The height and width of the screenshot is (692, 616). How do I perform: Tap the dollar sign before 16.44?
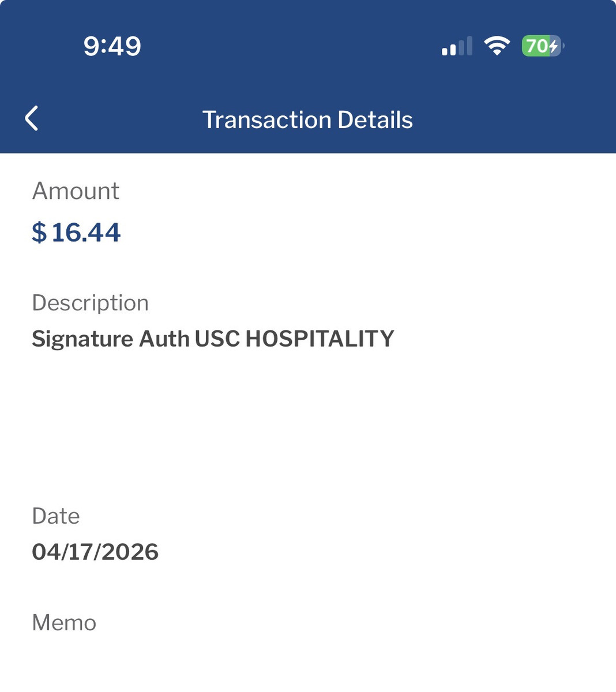[x=39, y=232]
